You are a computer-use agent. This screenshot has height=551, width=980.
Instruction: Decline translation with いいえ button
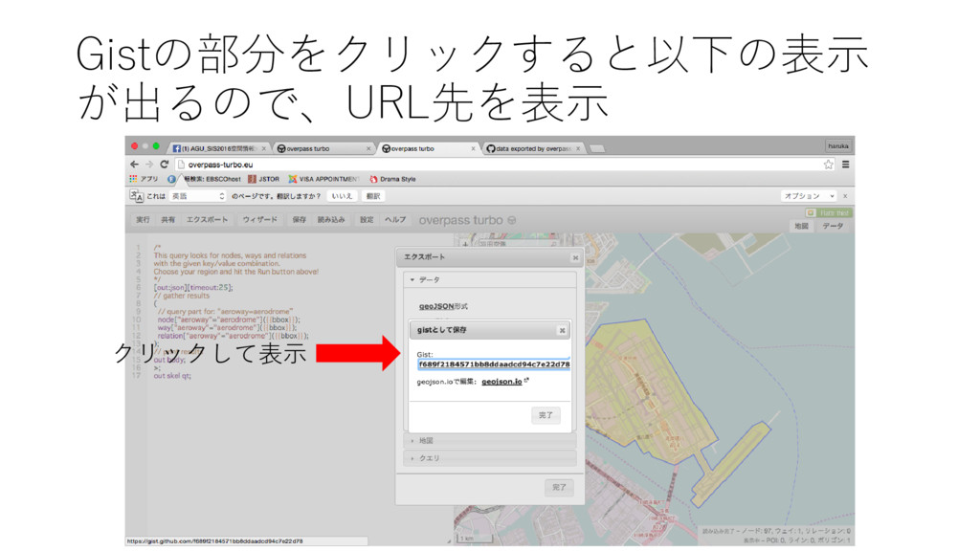pyautogui.click(x=342, y=196)
